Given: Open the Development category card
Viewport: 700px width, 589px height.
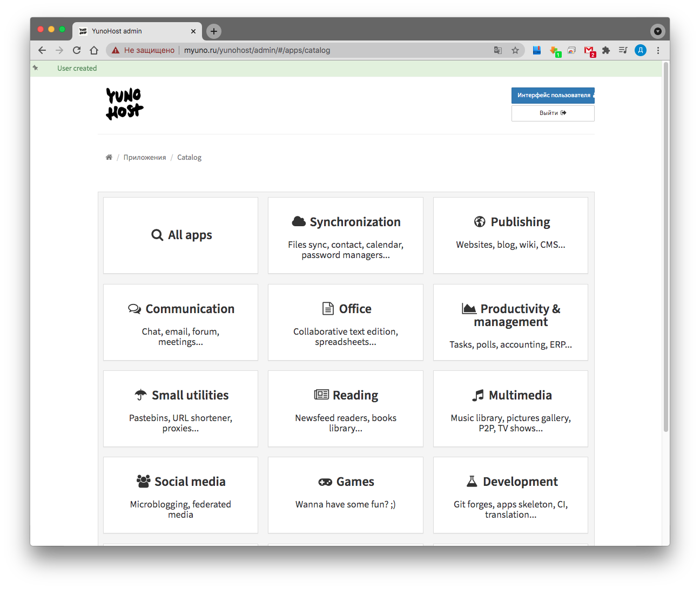Looking at the screenshot, I should (510, 495).
